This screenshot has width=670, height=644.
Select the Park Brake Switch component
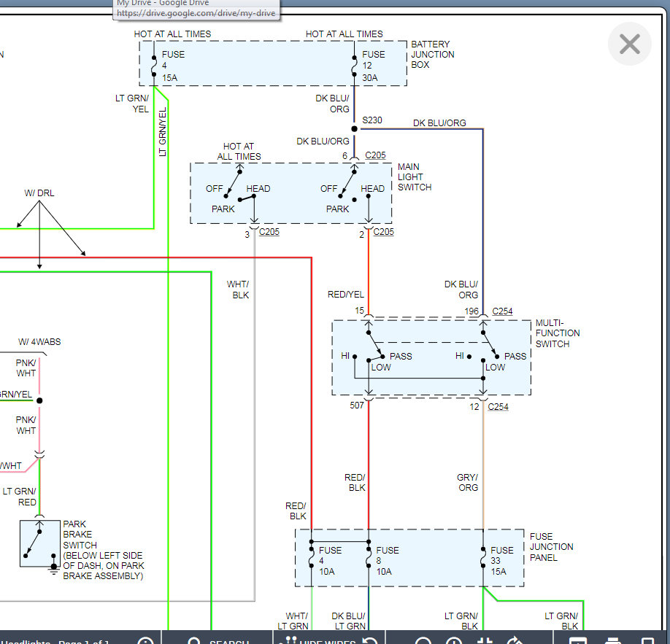(39, 543)
